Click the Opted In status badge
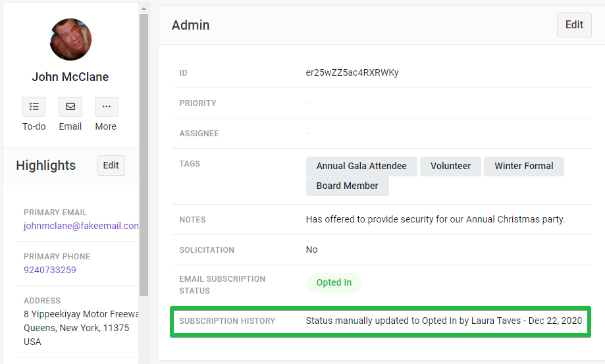The image size is (605, 364). coord(334,282)
